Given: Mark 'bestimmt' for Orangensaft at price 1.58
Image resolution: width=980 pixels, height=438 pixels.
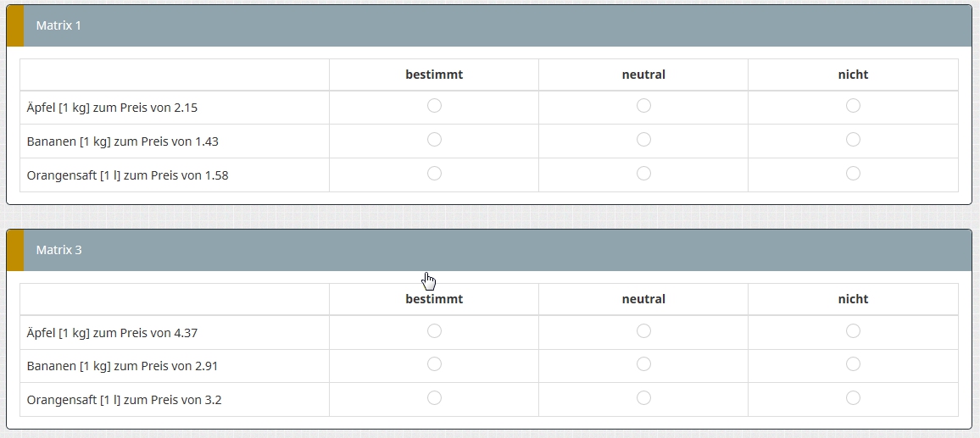Looking at the screenshot, I should [434, 174].
